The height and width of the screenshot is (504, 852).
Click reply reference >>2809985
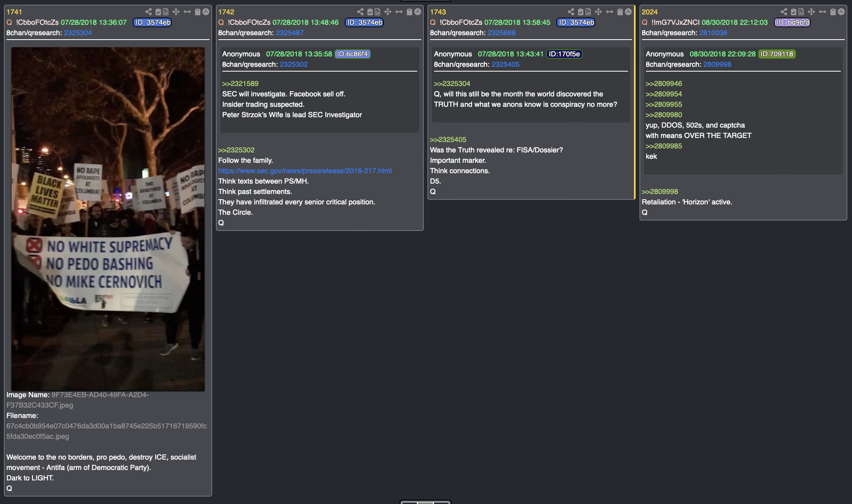click(664, 146)
